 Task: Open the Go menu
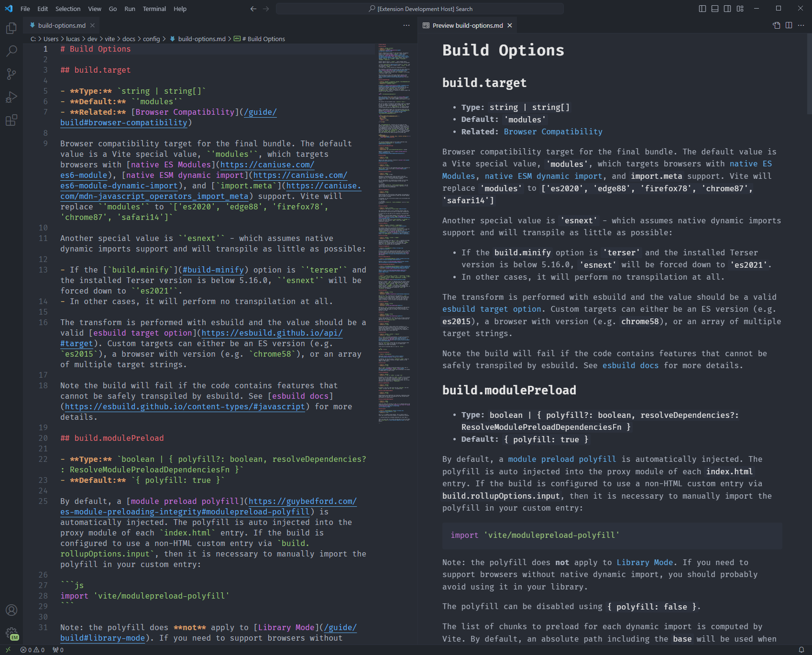point(113,9)
